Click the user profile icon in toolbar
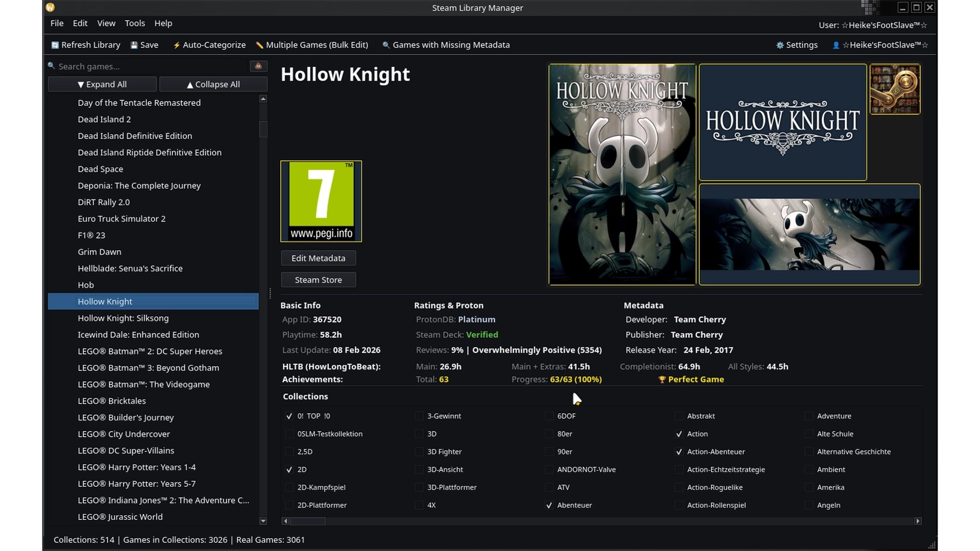Image resolution: width=980 pixels, height=551 pixels. (x=836, y=45)
